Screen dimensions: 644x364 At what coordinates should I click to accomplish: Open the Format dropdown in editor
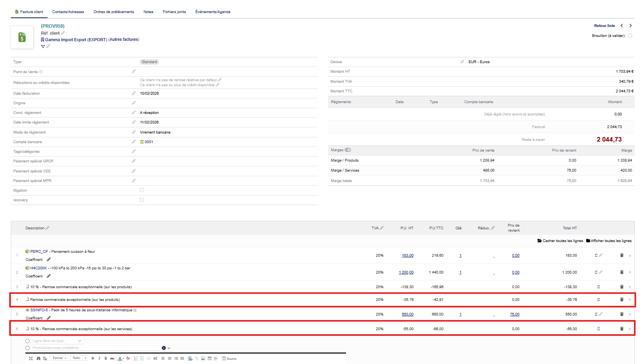click(x=60, y=358)
